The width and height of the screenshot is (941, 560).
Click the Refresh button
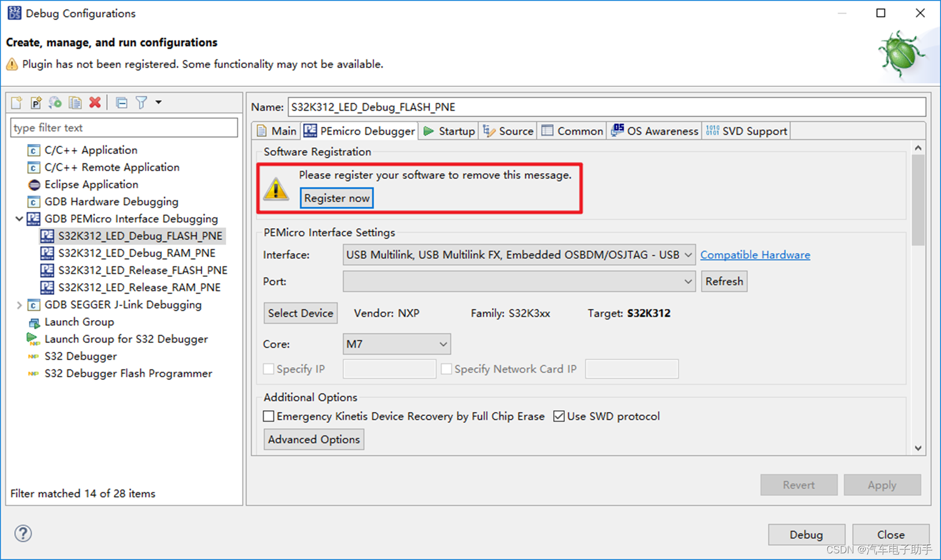[x=724, y=281]
